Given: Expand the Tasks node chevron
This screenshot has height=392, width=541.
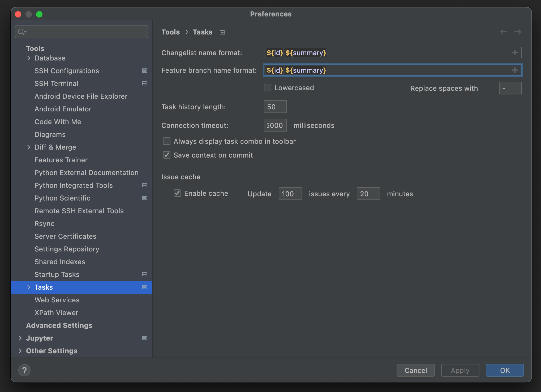Looking at the screenshot, I should 29,287.
